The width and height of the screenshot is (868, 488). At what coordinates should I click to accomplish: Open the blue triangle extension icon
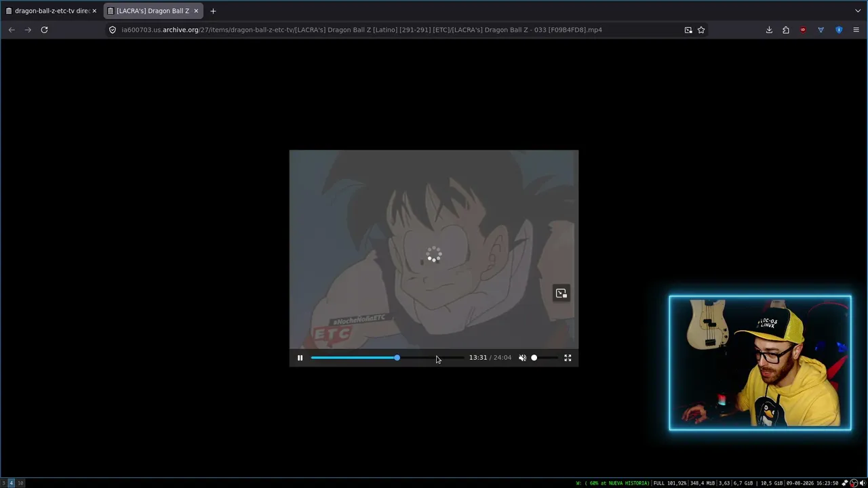click(821, 30)
